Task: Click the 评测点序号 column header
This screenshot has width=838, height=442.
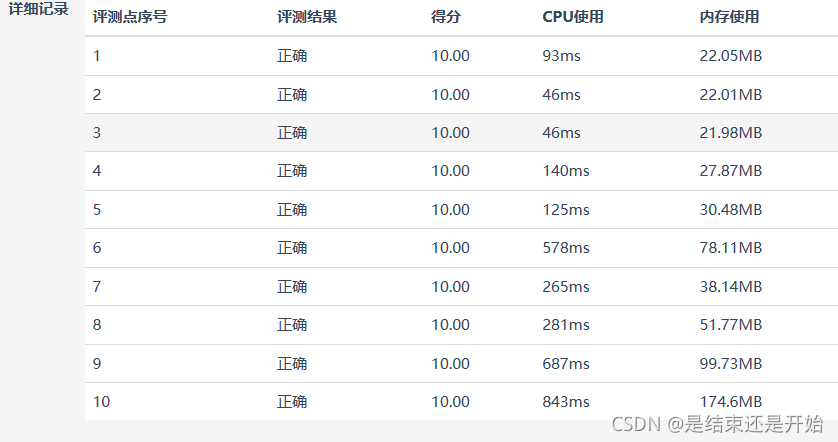Action: point(130,17)
